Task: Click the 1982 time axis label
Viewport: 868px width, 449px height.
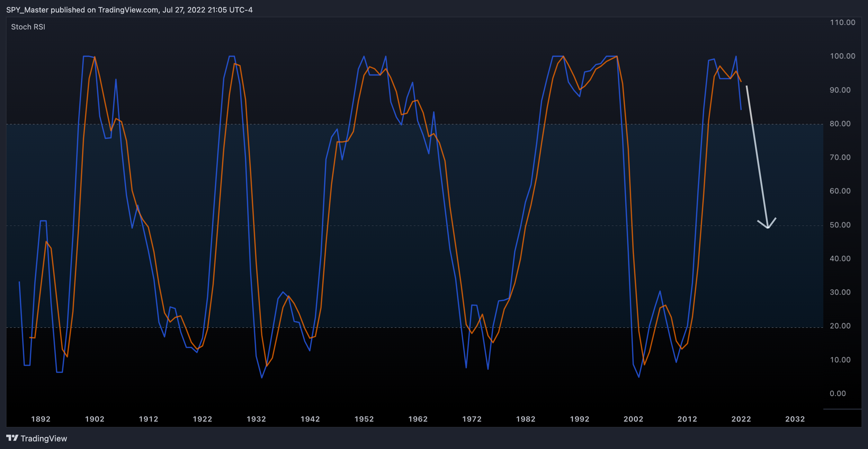Action: point(526,419)
